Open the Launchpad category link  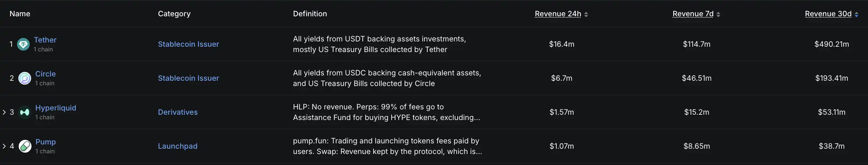pos(178,146)
